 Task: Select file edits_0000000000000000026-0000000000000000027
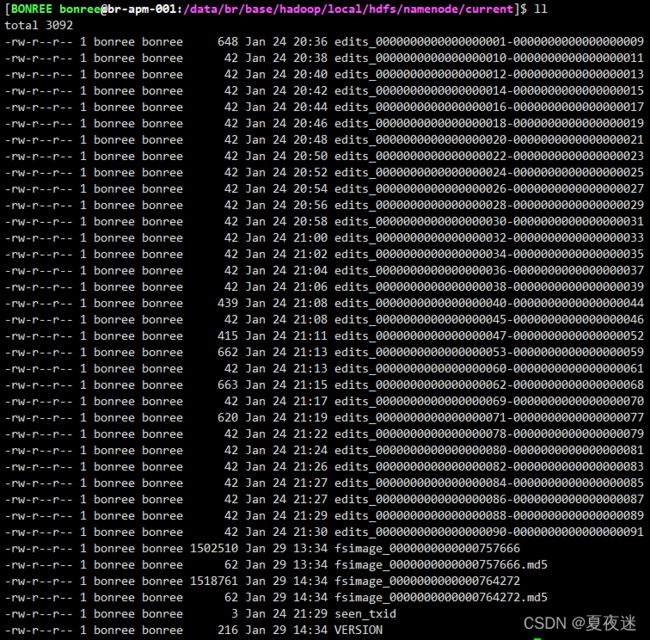pyautogui.click(x=489, y=189)
